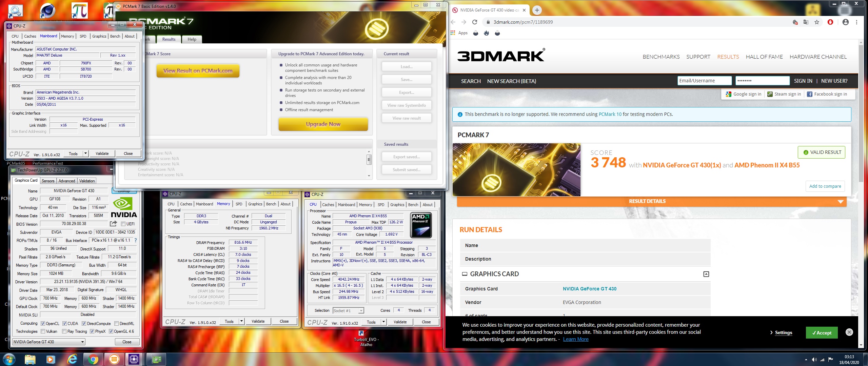Switch to Advanced tab in GPU-Z
Image resolution: width=868 pixels, height=366 pixels.
point(67,181)
